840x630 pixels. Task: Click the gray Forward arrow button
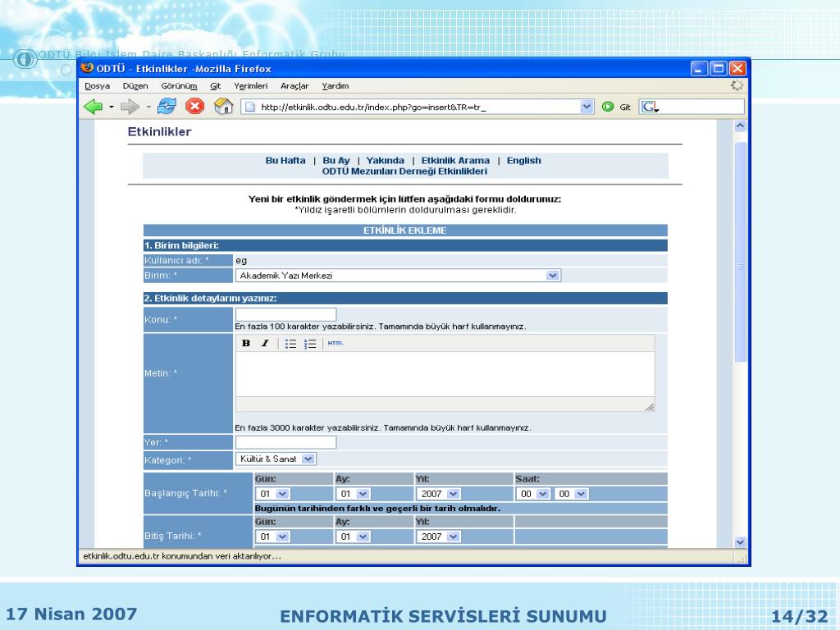pyautogui.click(x=129, y=107)
